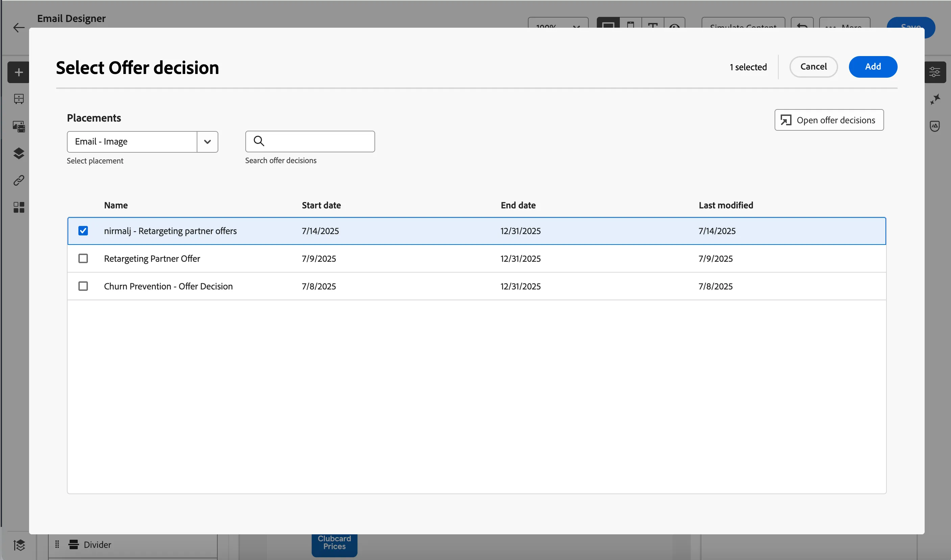The image size is (951, 560).
Task: Open the add components plus icon
Action: pyautogui.click(x=19, y=72)
